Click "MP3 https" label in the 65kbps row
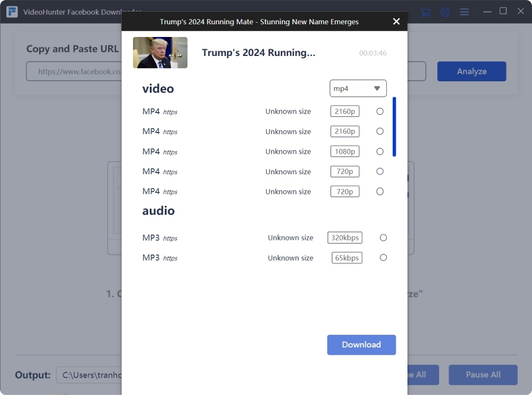Viewport: 532px width, 395px height. [160, 258]
